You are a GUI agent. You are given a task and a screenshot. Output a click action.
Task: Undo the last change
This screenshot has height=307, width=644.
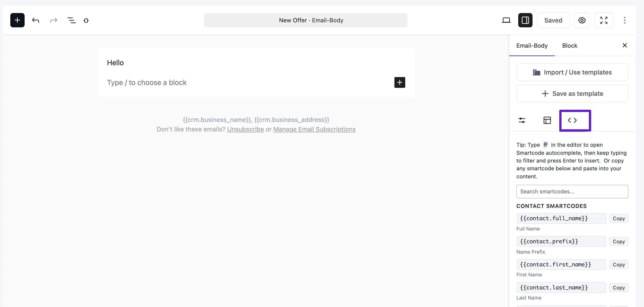36,20
